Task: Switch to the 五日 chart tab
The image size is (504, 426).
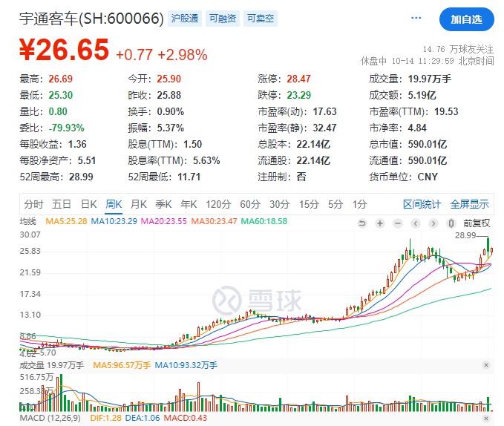Action: coord(62,204)
